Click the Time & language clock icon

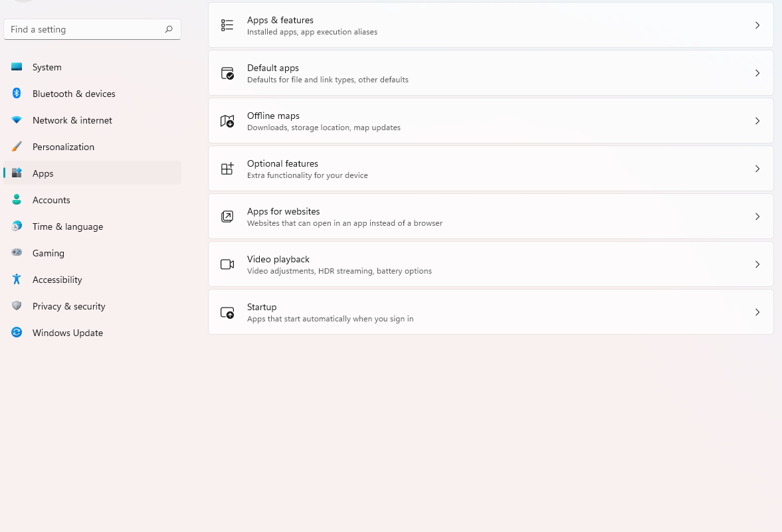click(x=17, y=226)
